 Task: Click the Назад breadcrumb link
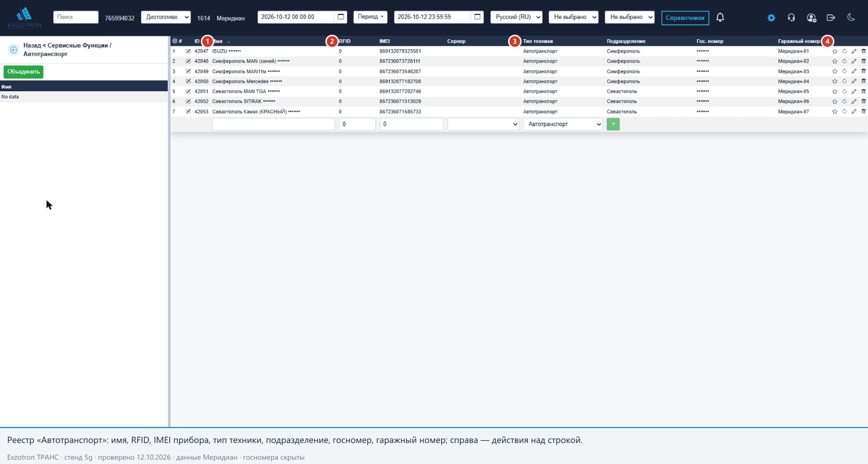click(32, 45)
